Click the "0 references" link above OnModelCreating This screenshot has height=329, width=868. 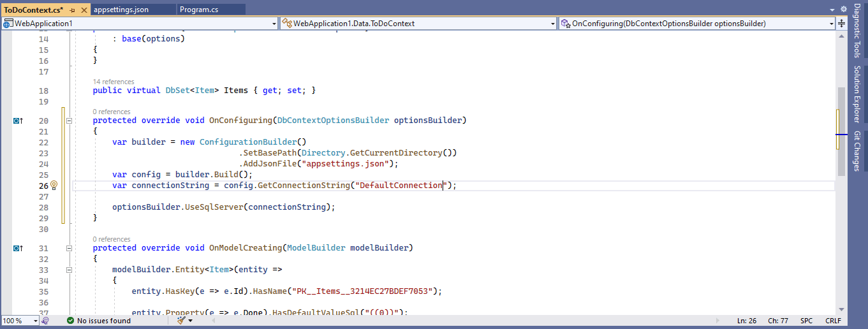coord(112,239)
